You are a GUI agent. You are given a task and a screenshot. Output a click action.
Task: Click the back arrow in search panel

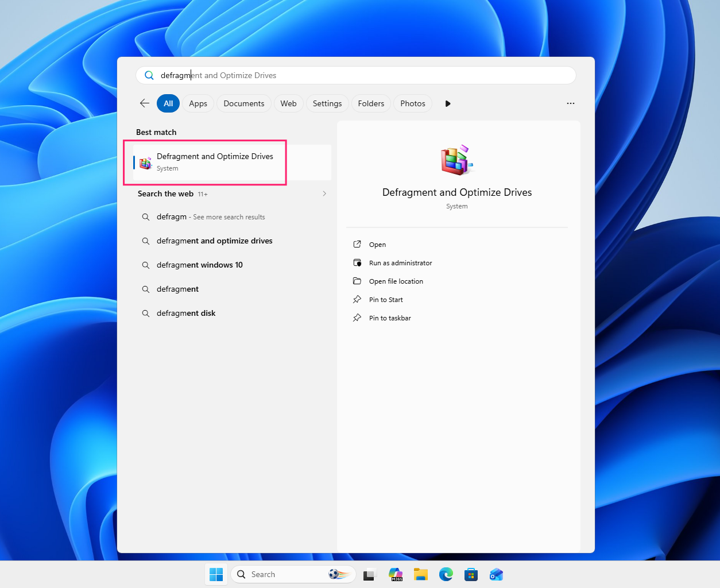coord(145,103)
